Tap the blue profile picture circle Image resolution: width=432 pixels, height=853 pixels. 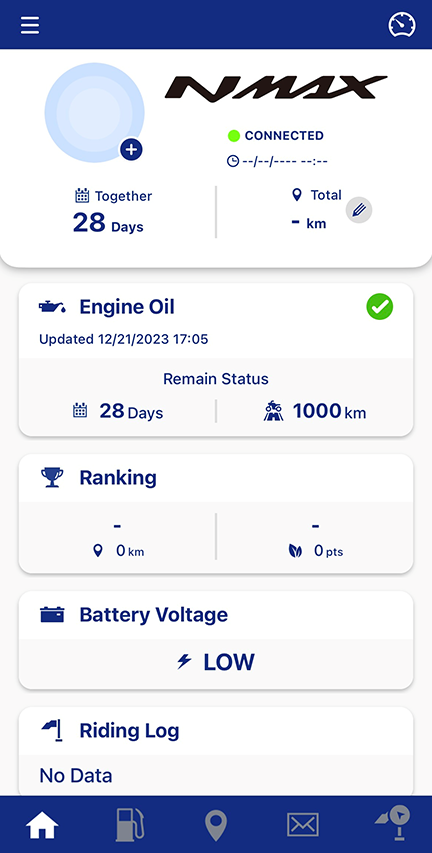(95, 112)
